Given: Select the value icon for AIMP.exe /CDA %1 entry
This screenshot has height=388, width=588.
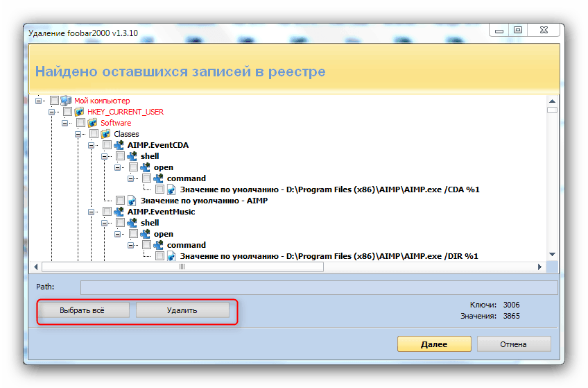Looking at the screenshot, I should coord(171,189).
